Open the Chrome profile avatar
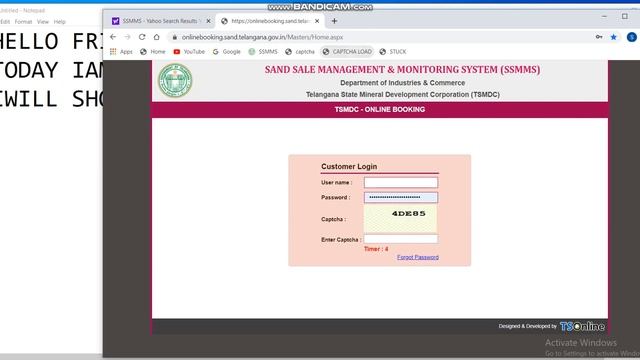640x360 pixels. (x=631, y=37)
